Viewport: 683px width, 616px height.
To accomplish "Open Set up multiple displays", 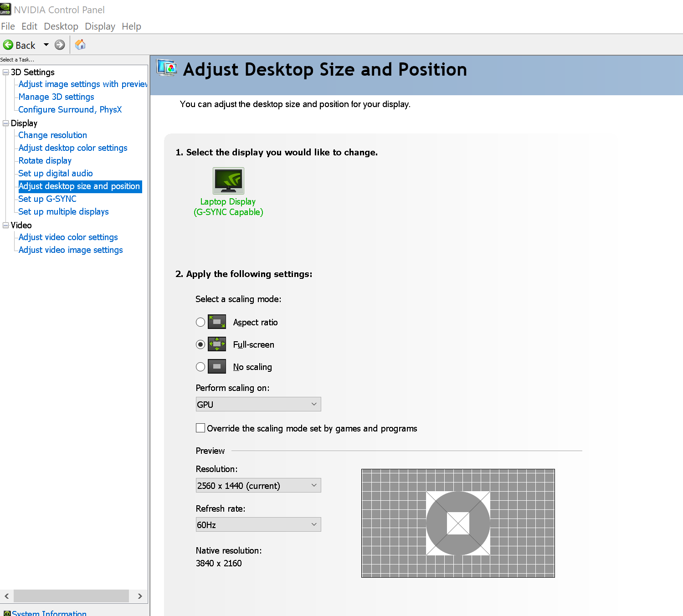I will [x=63, y=212].
